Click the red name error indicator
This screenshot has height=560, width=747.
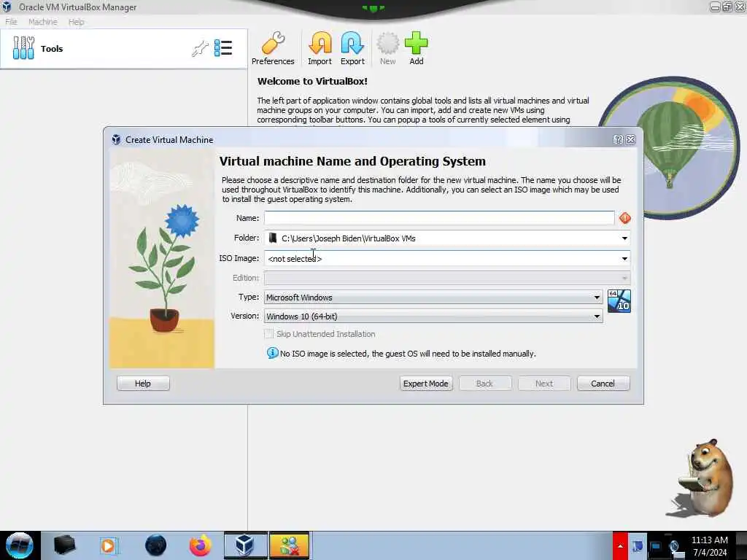pos(625,218)
